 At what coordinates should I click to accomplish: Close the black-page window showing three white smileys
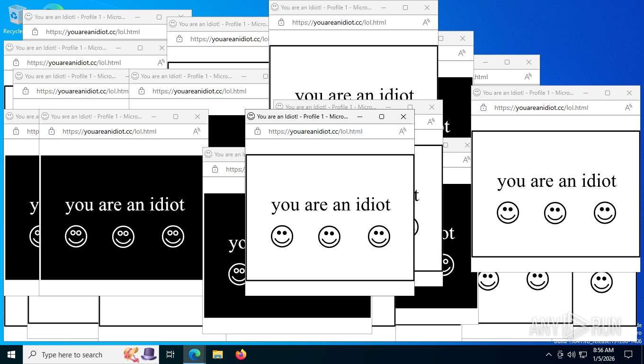click(197, 116)
